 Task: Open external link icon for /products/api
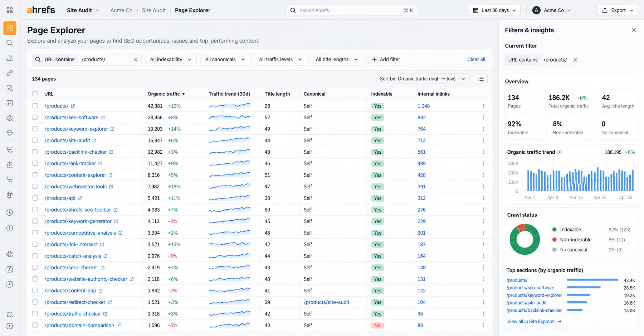(80, 198)
